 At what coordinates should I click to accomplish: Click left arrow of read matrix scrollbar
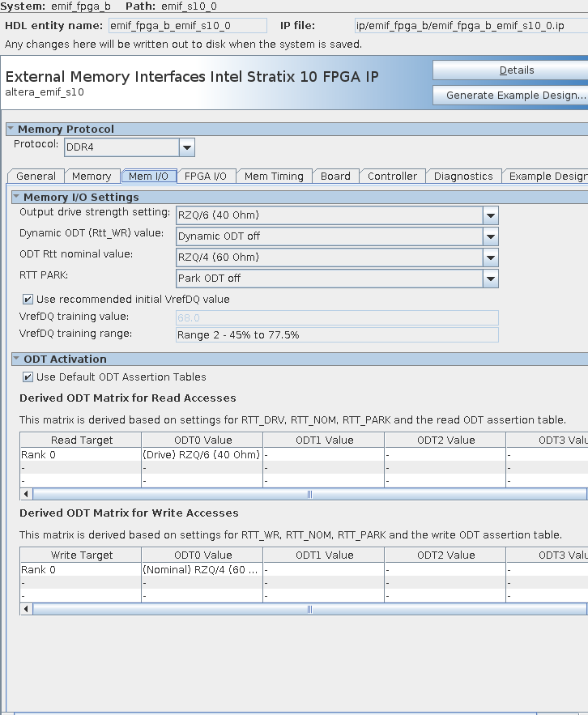tap(27, 494)
